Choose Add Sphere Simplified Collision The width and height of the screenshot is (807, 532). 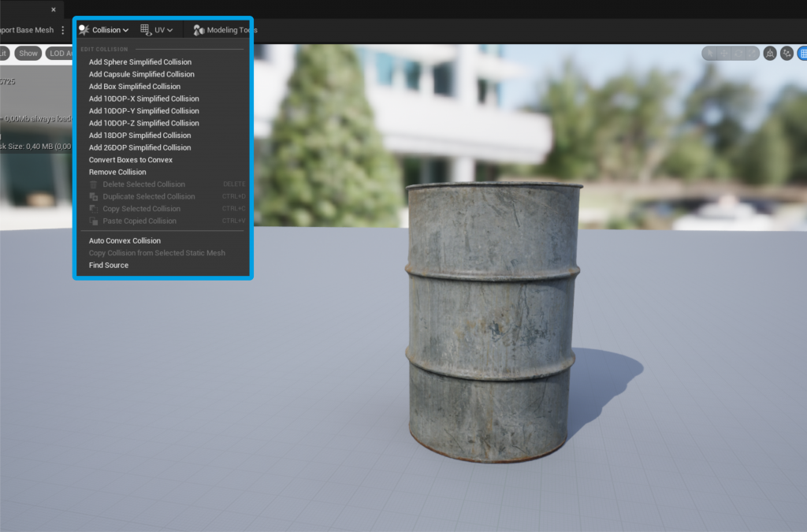(x=140, y=61)
